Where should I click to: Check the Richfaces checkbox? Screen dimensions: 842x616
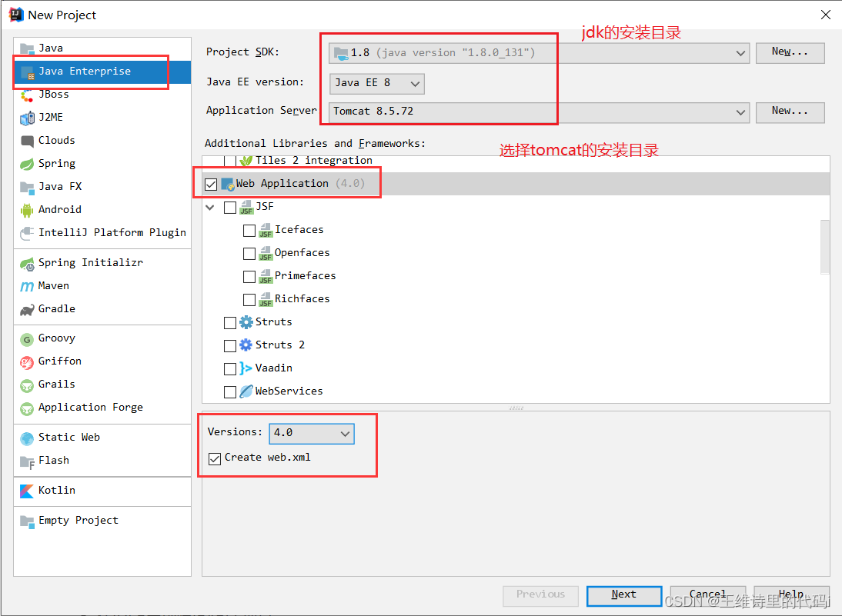(249, 299)
